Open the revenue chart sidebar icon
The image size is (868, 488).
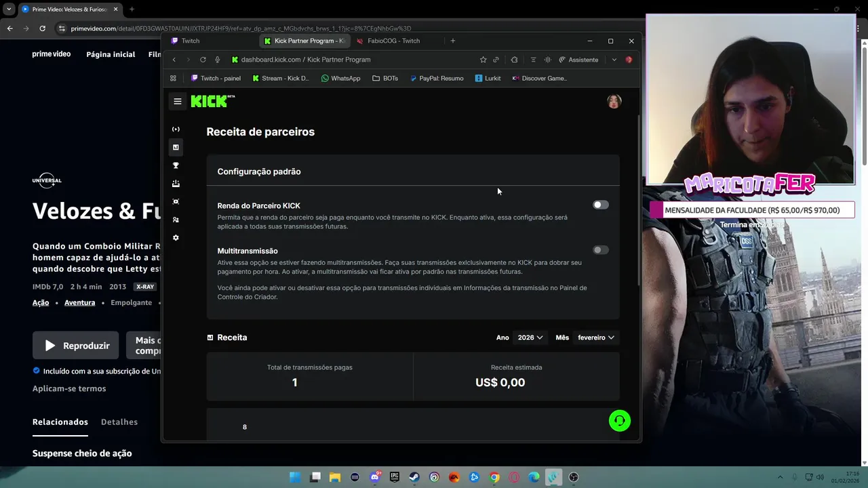pyautogui.click(x=176, y=147)
